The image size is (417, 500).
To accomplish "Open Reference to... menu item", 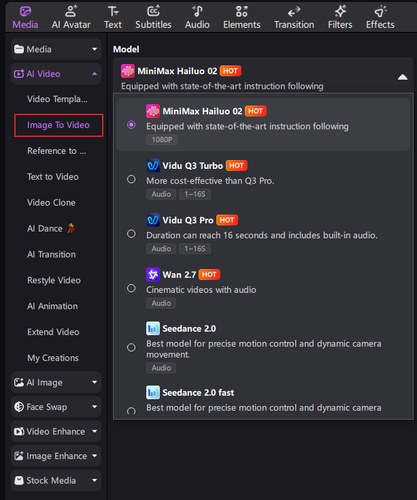I will click(x=57, y=151).
